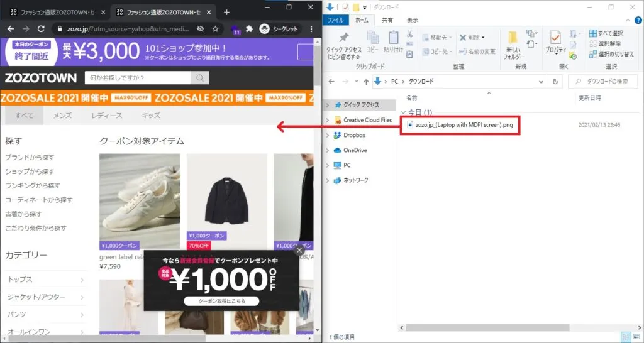The height and width of the screenshot is (343, 644).
Task: Click Pin to Quick Access in Explorer ribbon
Action: 343,45
